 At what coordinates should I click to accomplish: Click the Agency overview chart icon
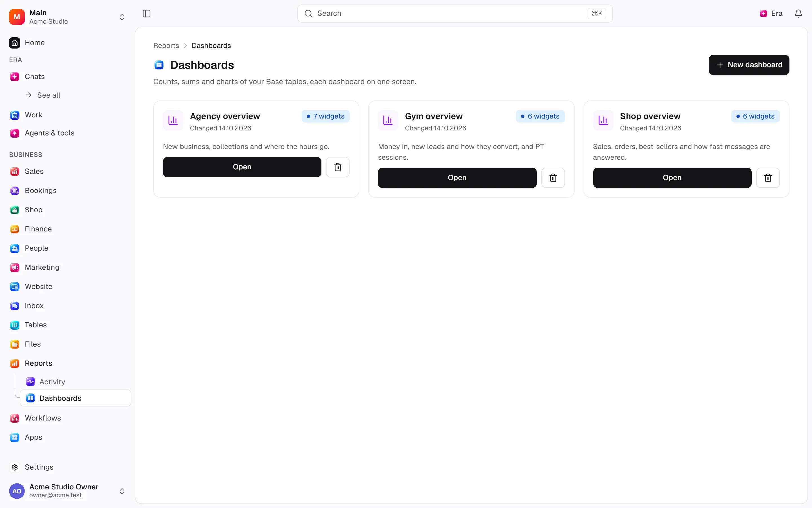coord(173,120)
